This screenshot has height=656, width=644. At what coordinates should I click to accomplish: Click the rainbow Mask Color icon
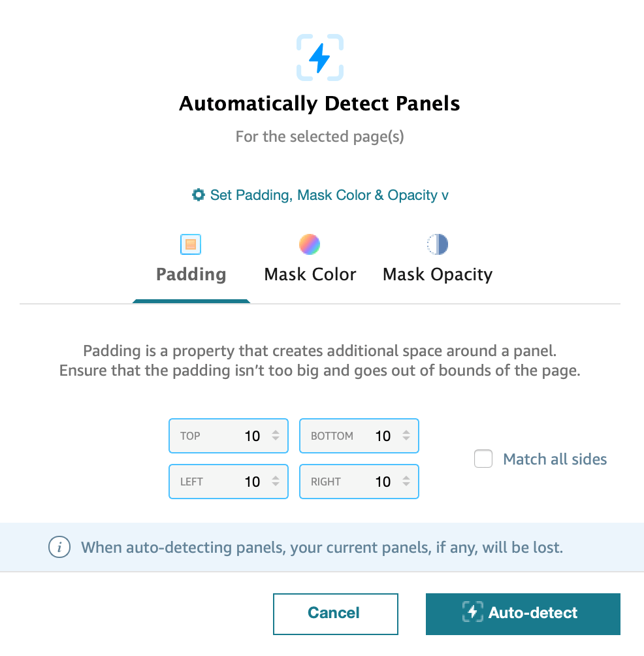pos(310,244)
